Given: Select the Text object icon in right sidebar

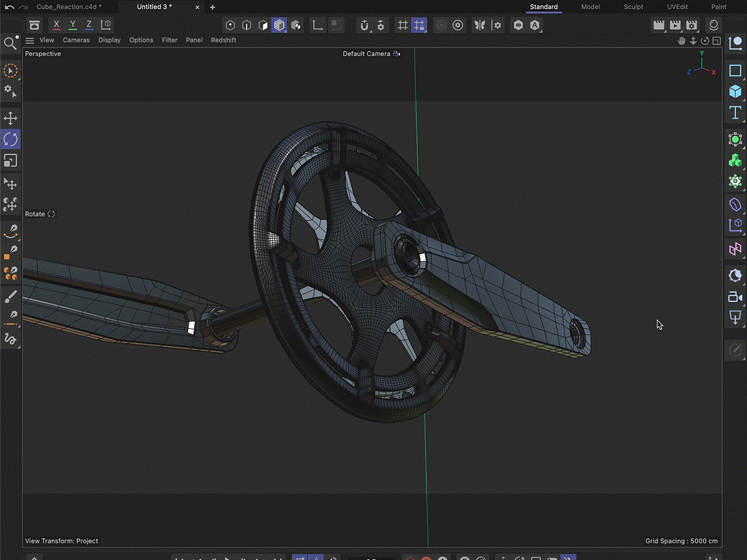Looking at the screenshot, I should click(x=735, y=113).
